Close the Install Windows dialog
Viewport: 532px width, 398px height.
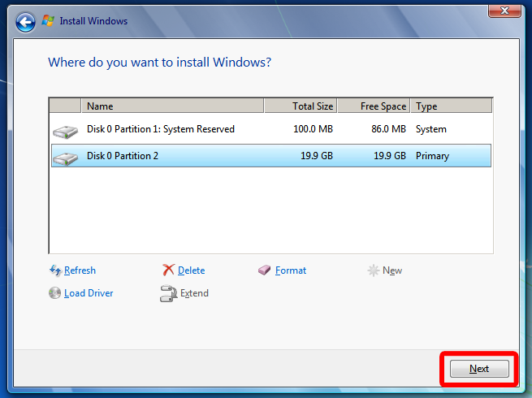504,11
